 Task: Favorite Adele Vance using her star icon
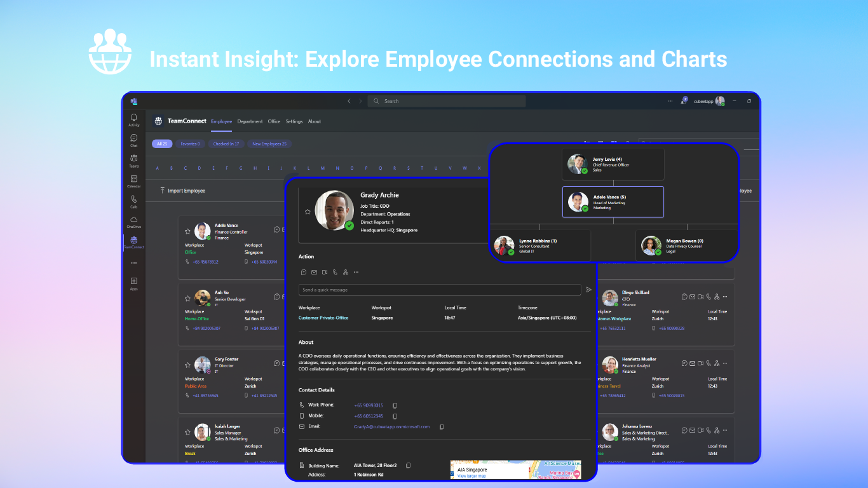click(x=187, y=231)
